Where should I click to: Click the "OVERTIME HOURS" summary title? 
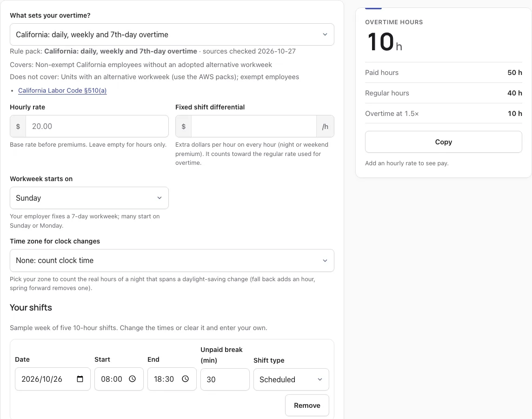coord(394,22)
